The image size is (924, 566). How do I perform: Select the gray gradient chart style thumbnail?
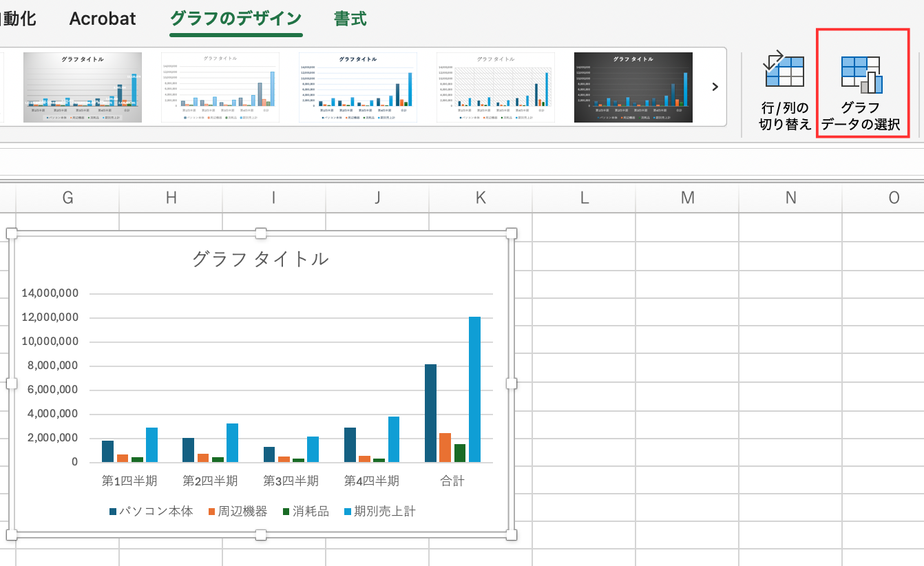pyautogui.click(x=83, y=87)
